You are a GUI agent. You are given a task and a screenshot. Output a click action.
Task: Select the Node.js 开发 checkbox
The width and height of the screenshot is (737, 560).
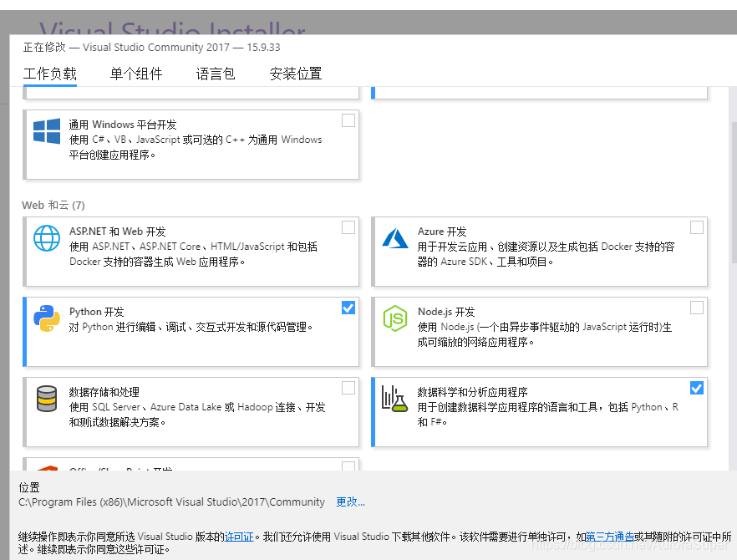[697, 308]
